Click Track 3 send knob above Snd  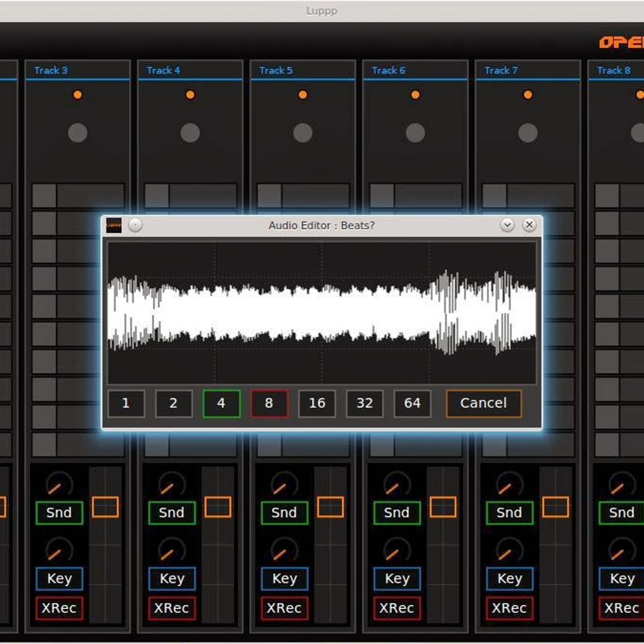click(x=59, y=484)
